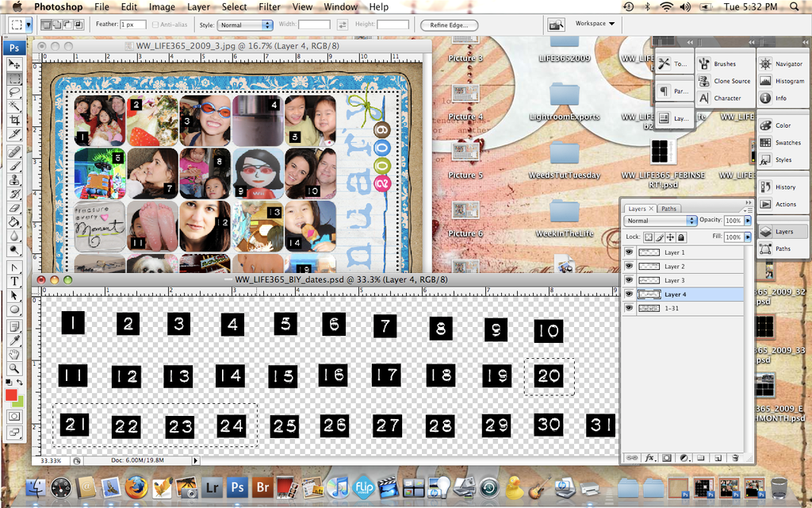
Task: Select Layer 2 in Layers panel
Action: 684,266
